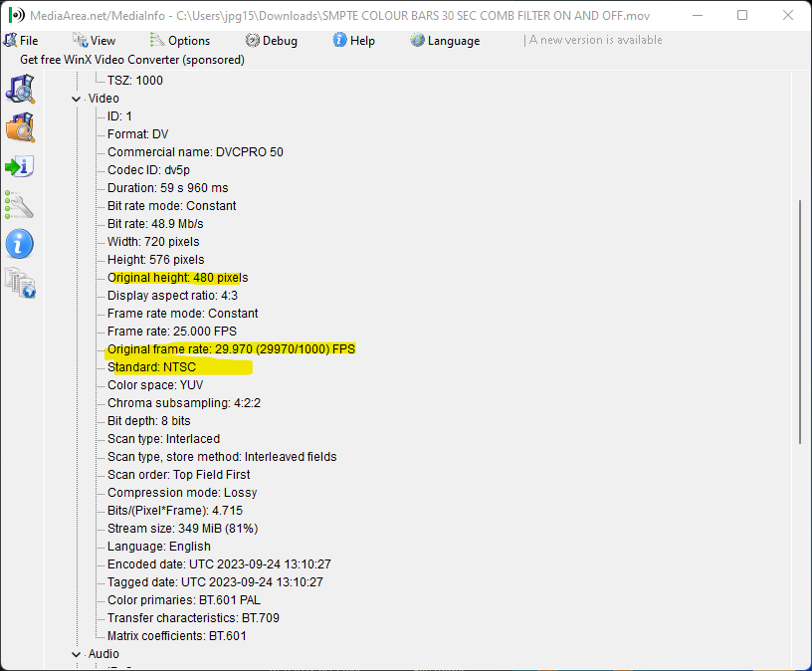812x671 pixels.
Task: Collapse the Video tree section
Action: (x=76, y=99)
